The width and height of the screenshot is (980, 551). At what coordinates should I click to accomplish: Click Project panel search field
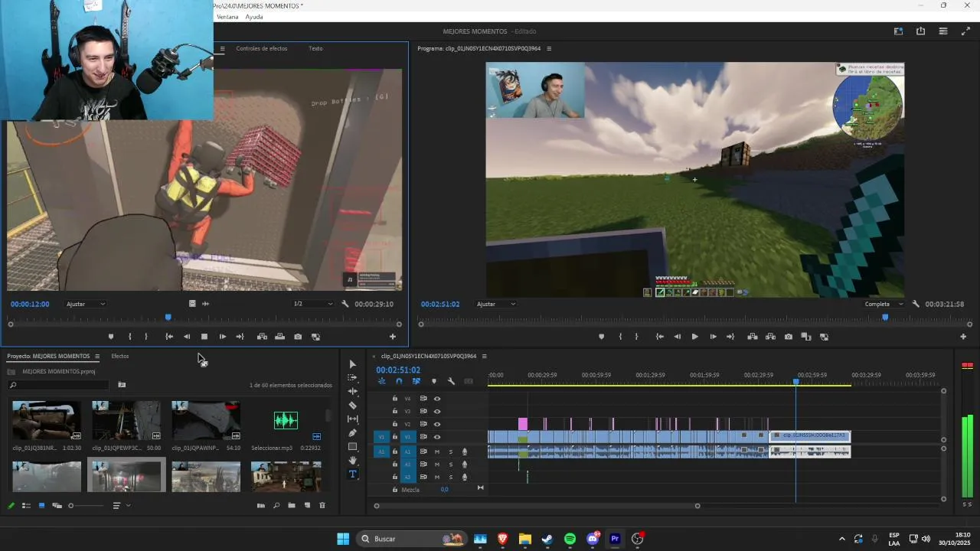coord(58,385)
